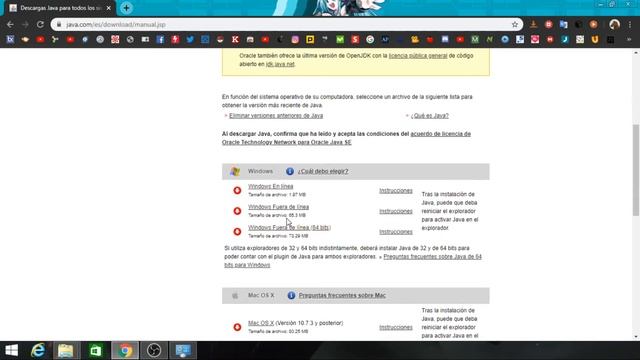Open File Explorer from the taskbar
This screenshot has width=640, height=360.
65,350
